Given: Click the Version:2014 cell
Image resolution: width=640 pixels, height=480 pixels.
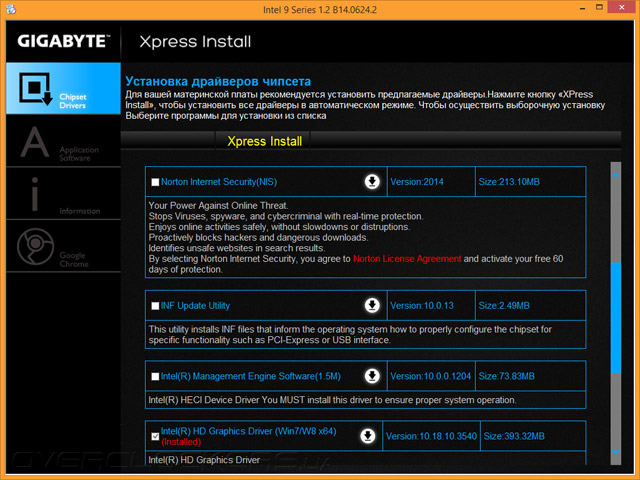Looking at the screenshot, I should click(x=431, y=182).
